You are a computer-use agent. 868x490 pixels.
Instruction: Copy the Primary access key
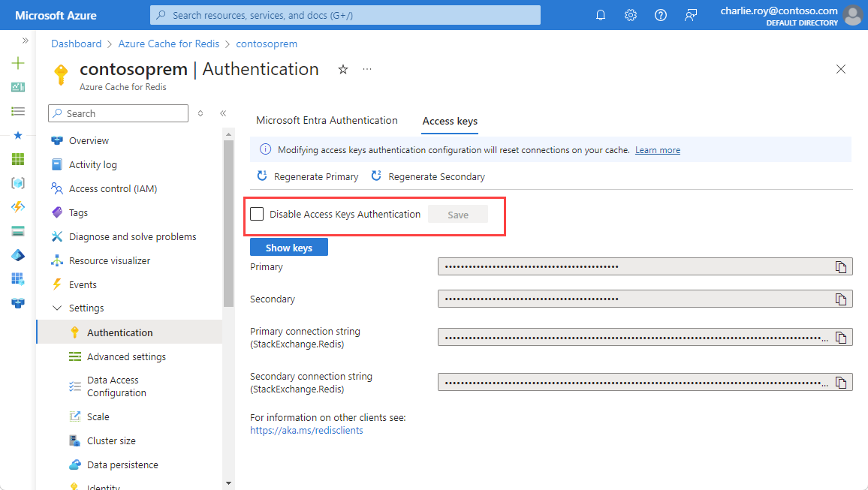point(842,266)
